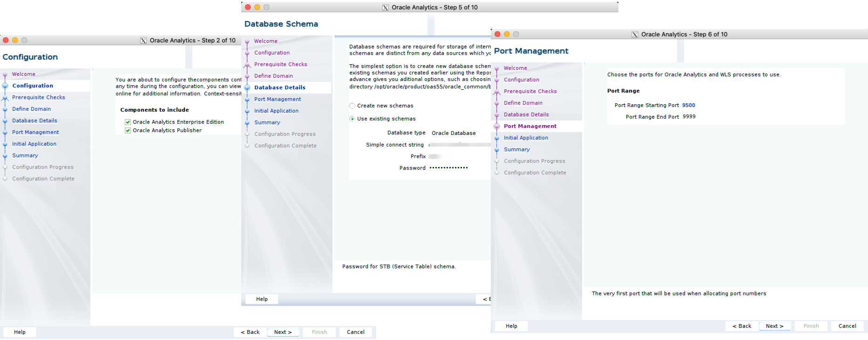868x340 pixels.
Task: Click Help button in Step 5 window
Action: pos(262,299)
